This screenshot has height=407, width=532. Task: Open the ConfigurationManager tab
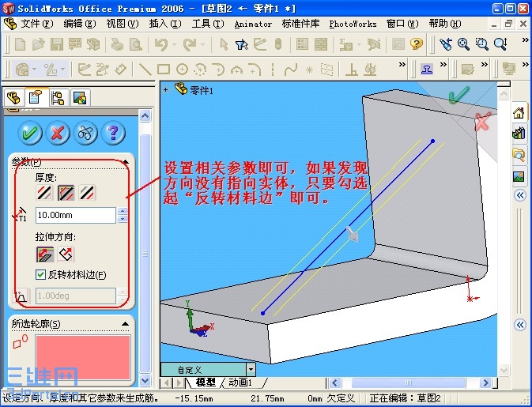58,98
